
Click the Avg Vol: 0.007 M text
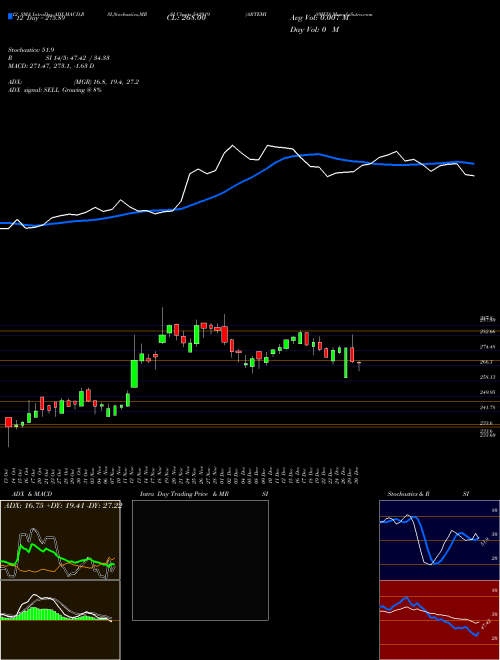[319, 18]
